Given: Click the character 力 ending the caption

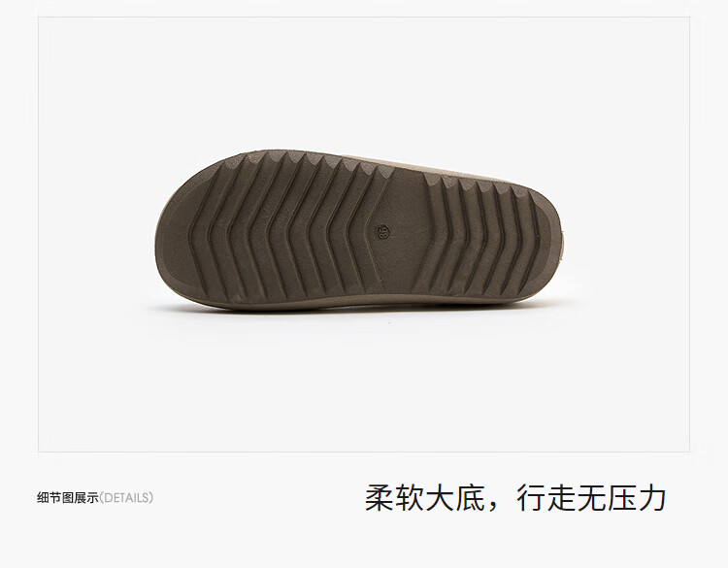Looking at the screenshot, I should [653, 498].
